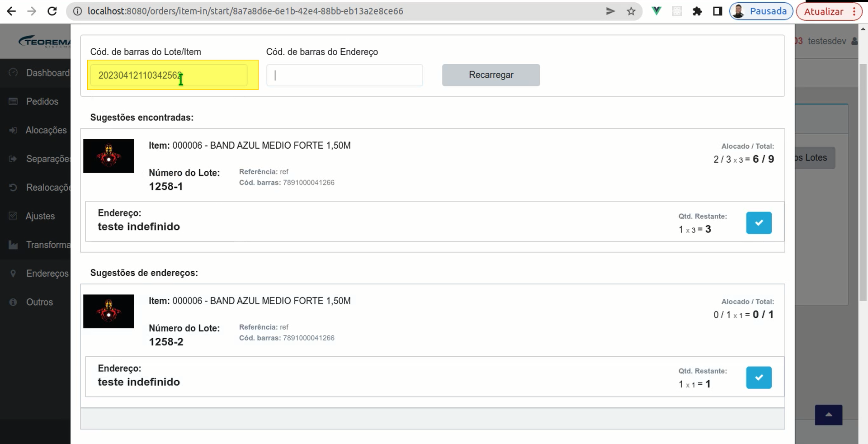Click the 'Sugestões de endereços:' heading
Screen dimensions: 868x444
coord(144,273)
